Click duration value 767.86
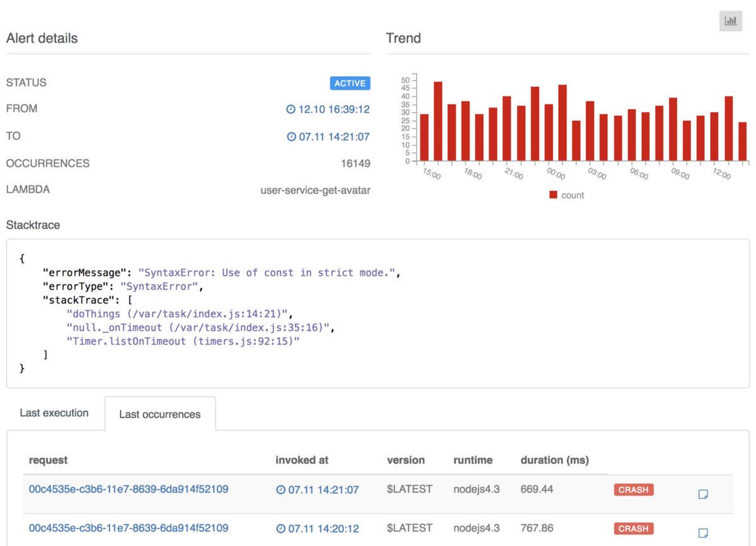Image resolution: width=756 pixels, height=546 pixels. point(537,528)
